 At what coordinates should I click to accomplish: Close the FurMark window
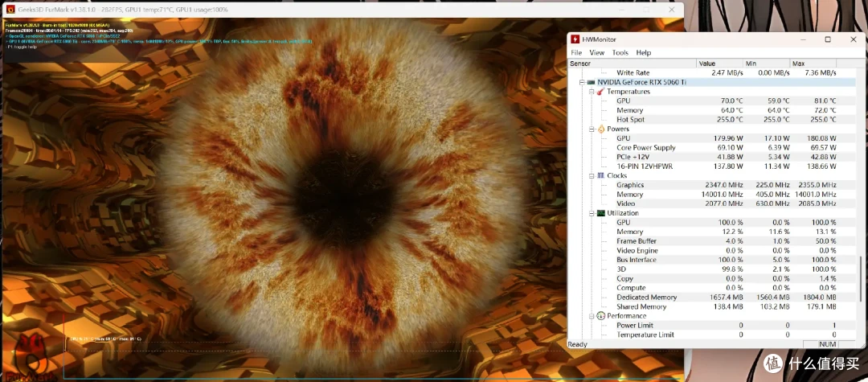[x=672, y=10]
